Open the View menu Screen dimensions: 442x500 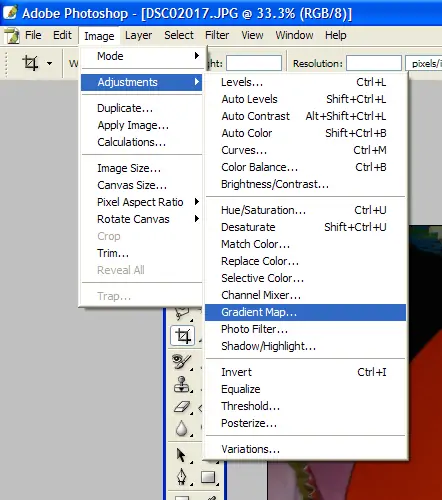(x=252, y=35)
